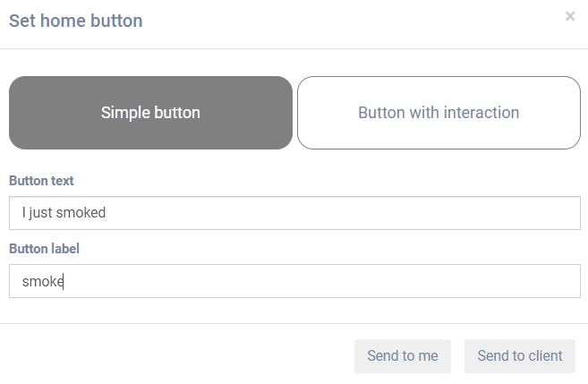Click empty area of Button text field
The image size is (588, 384).
[358, 213]
